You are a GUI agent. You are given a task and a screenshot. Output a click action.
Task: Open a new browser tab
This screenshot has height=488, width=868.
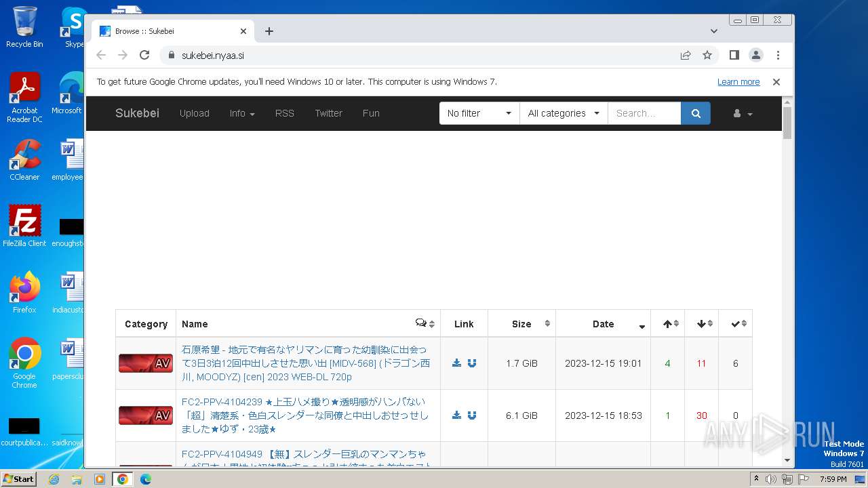coord(269,31)
